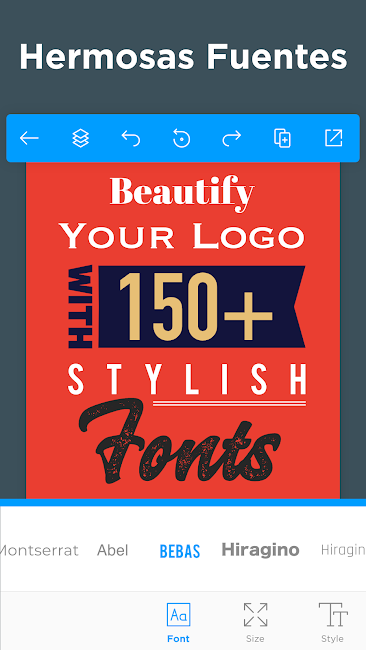Screen dimensions: 366x650
Task: Open the layers stack icon
Action: click(x=80, y=138)
